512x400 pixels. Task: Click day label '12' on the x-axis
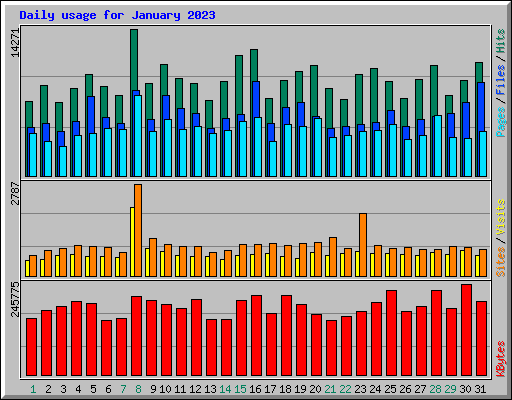(195, 389)
